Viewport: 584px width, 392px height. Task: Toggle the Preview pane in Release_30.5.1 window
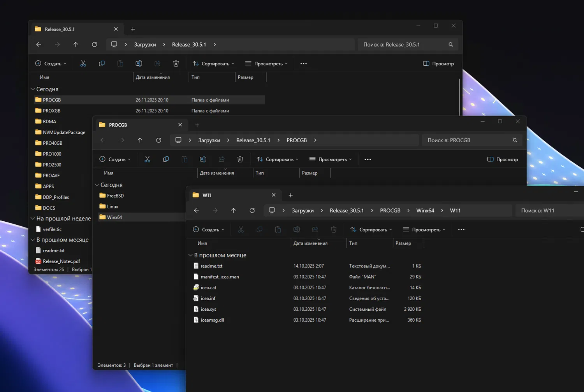pos(438,64)
